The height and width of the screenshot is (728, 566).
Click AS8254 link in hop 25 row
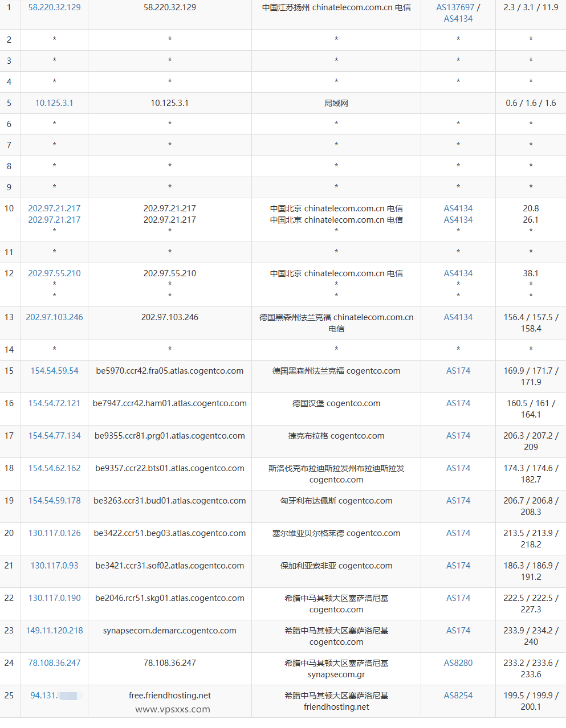(x=458, y=696)
